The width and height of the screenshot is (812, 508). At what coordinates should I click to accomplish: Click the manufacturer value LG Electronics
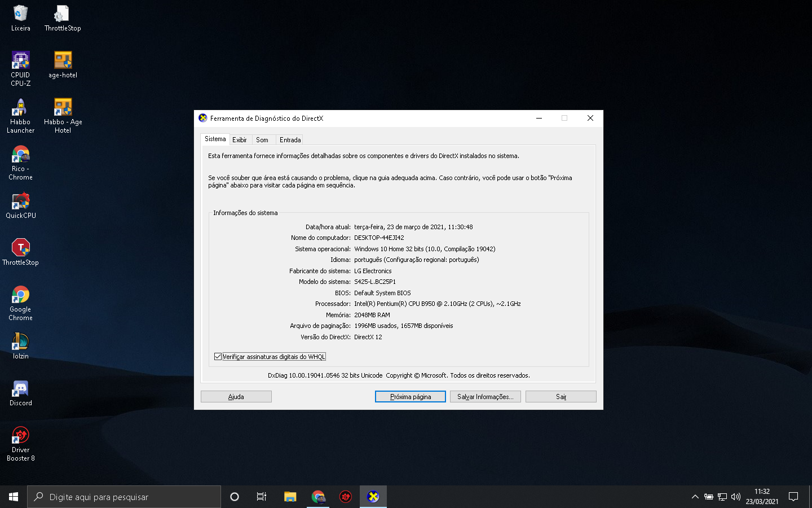(373, 271)
